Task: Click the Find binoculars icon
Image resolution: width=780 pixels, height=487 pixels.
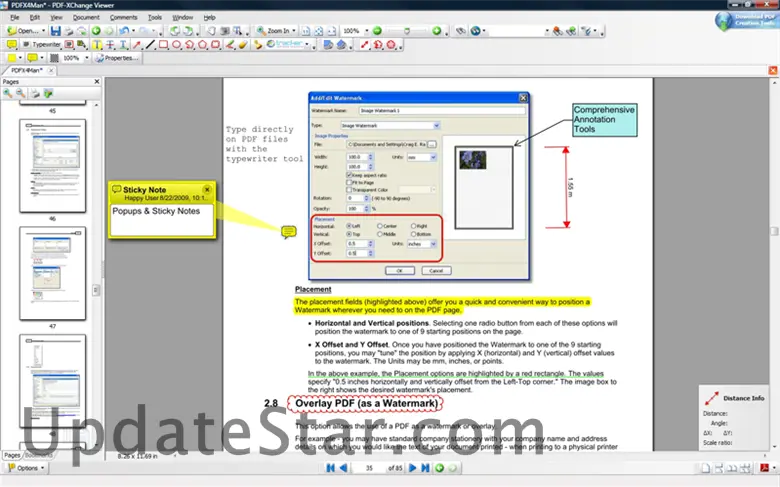Action: 461,31
